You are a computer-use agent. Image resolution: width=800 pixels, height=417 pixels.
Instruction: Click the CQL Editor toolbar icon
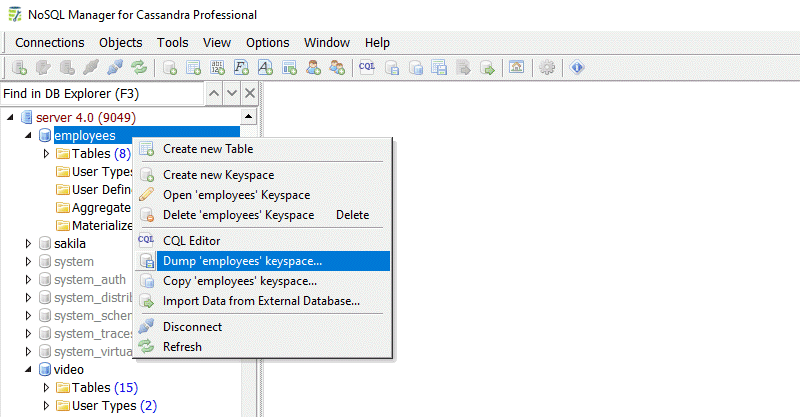coord(366,68)
